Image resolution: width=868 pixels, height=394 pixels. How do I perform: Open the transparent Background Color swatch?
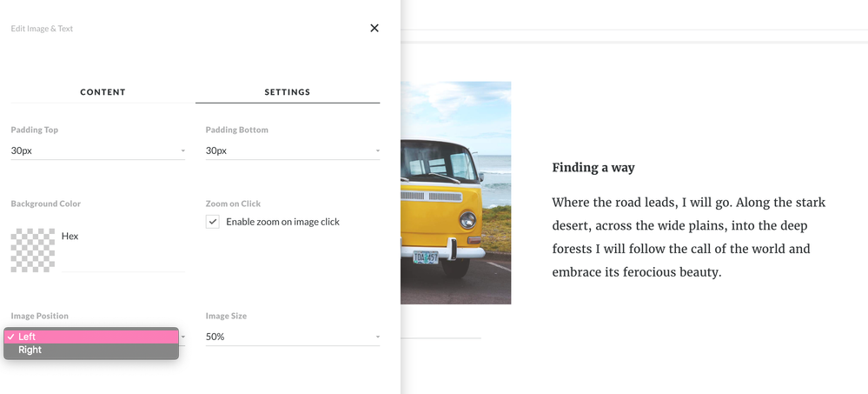click(x=33, y=250)
